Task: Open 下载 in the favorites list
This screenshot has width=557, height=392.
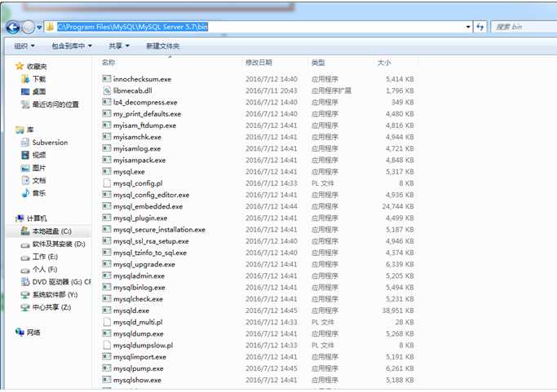Action: click(39, 79)
